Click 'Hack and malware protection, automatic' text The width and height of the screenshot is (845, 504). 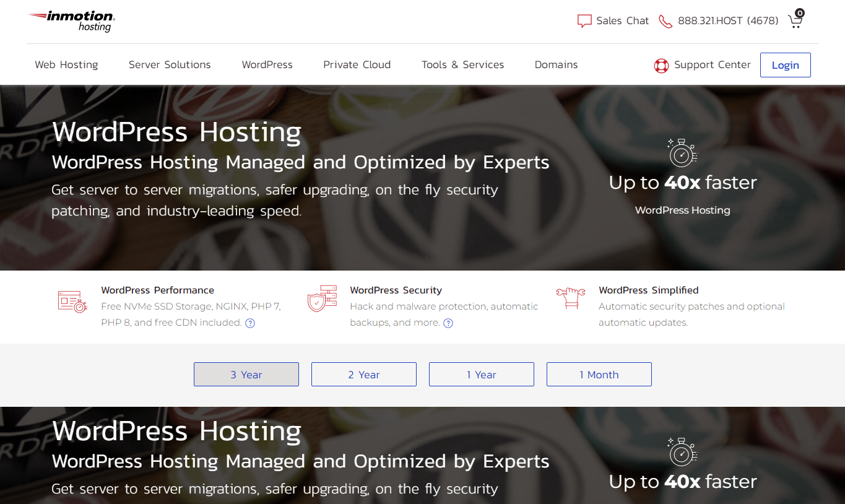tap(444, 306)
